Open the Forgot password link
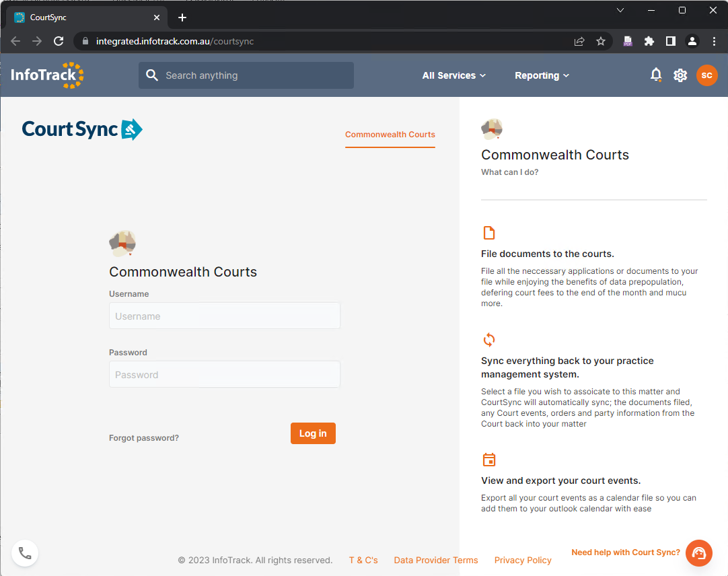This screenshot has width=728, height=576. pyautogui.click(x=143, y=437)
